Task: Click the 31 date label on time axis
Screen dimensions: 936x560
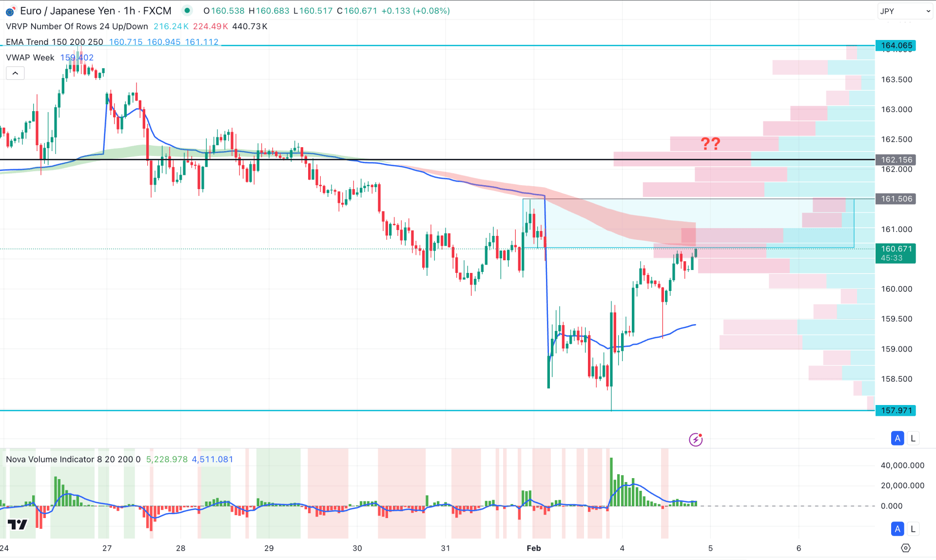Action: pos(446,548)
